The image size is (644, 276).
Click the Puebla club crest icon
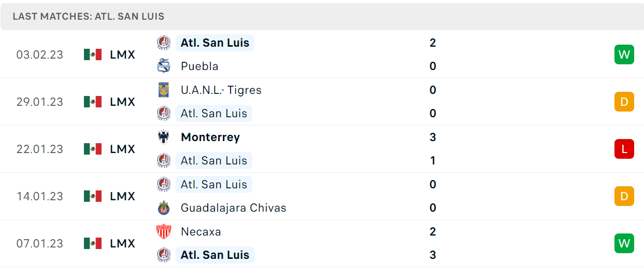click(x=164, y=66)
